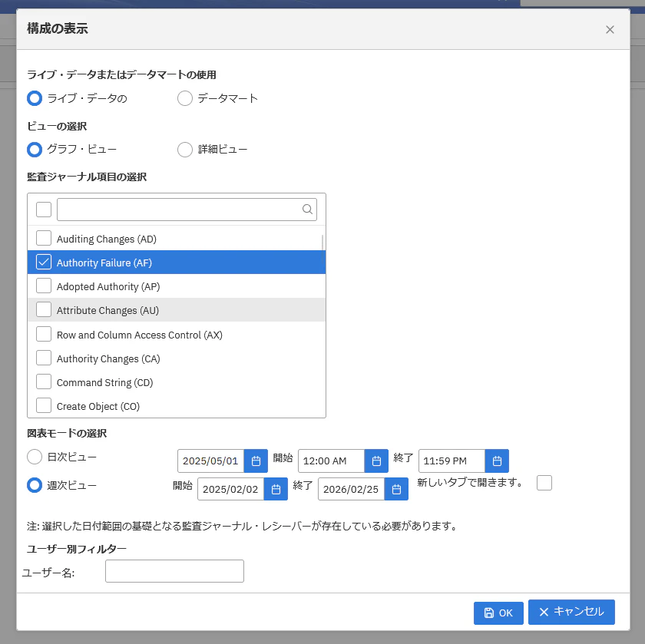Click the magnifier search icon
The image size is (645, 644).
(x=307, y=210)
